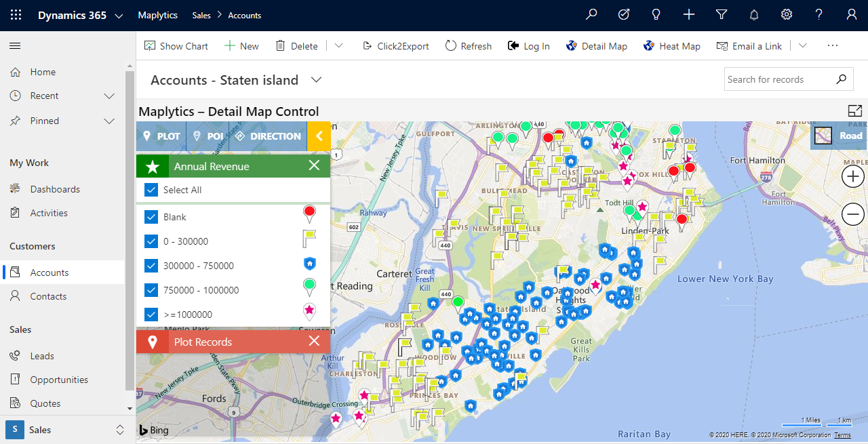Open the map Terms link
The width and height of the screenshot is (868, 444).
pyautogui.click(x=843, y=435)
